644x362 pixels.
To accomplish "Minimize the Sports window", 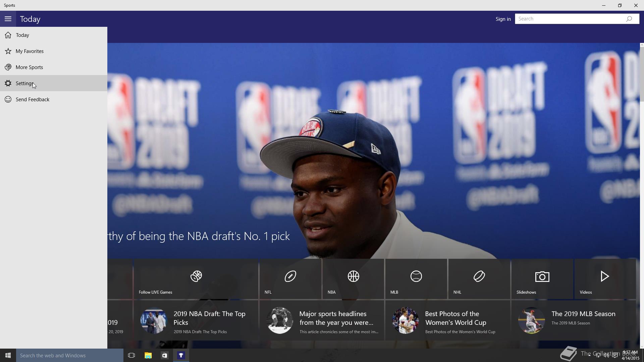I will pyautogui.click(x=604, y=5).
